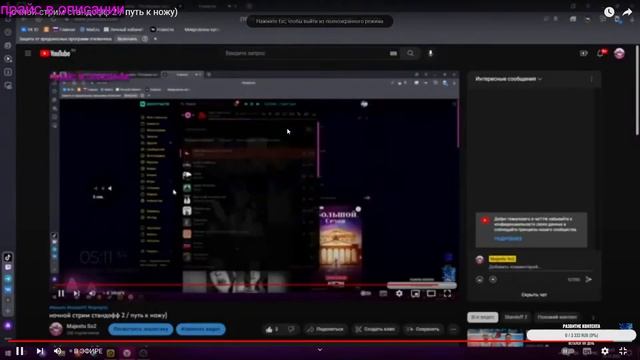
Task: Focus the YouTube search input field
Action: 304,53
